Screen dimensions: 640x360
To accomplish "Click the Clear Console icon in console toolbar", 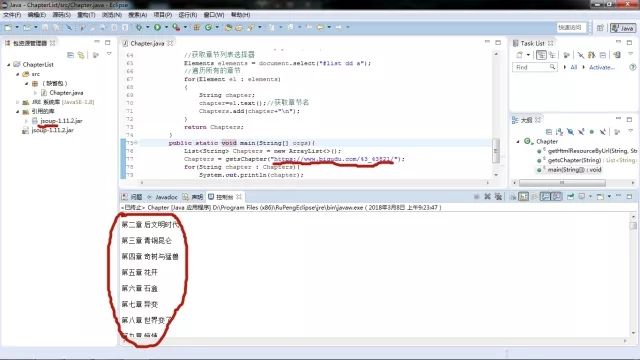I will tap(513, 196).
